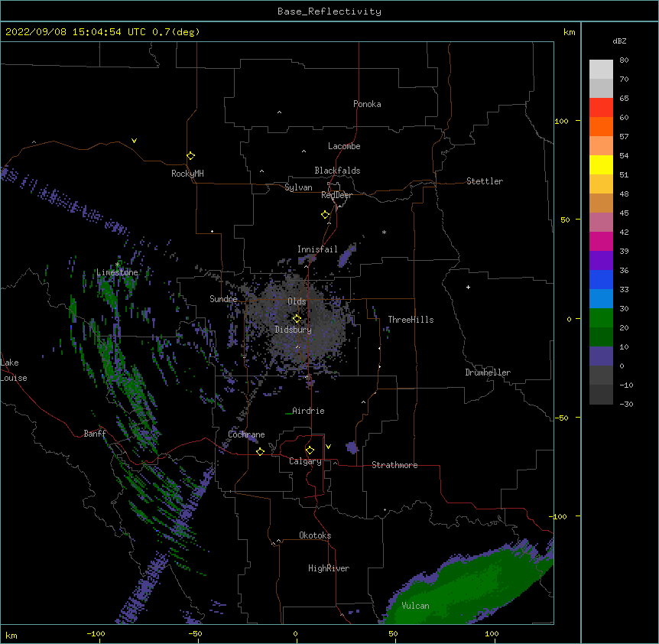659x644 pixels.
Task: Select the RockyMH label
Action: (187, 174)
